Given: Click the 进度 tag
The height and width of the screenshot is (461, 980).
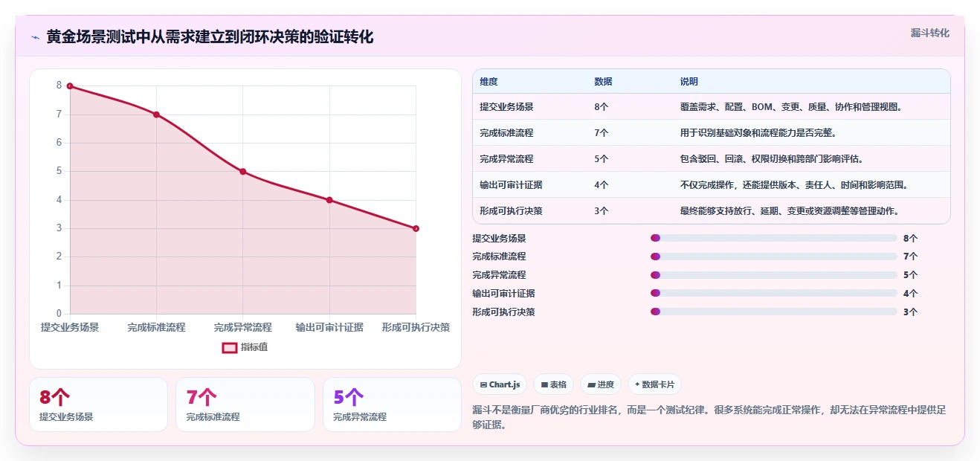Looking at the screenshot, I should pos(601,384).
